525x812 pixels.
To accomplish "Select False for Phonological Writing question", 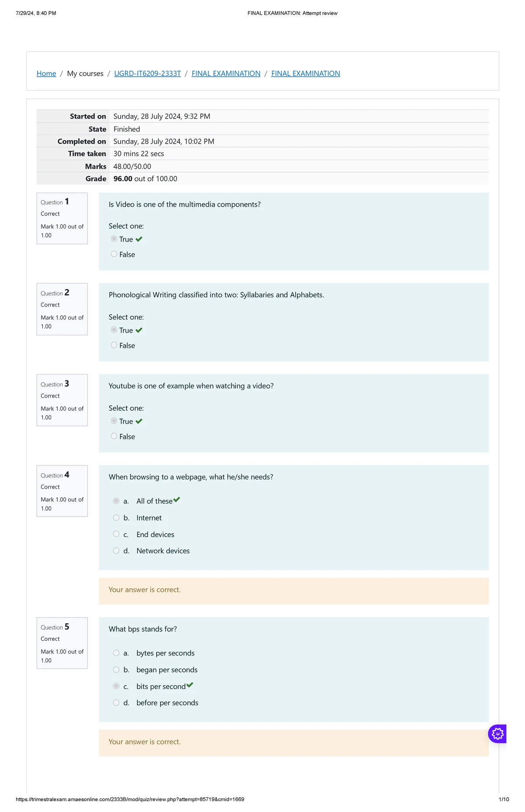I will pos(114,345).
